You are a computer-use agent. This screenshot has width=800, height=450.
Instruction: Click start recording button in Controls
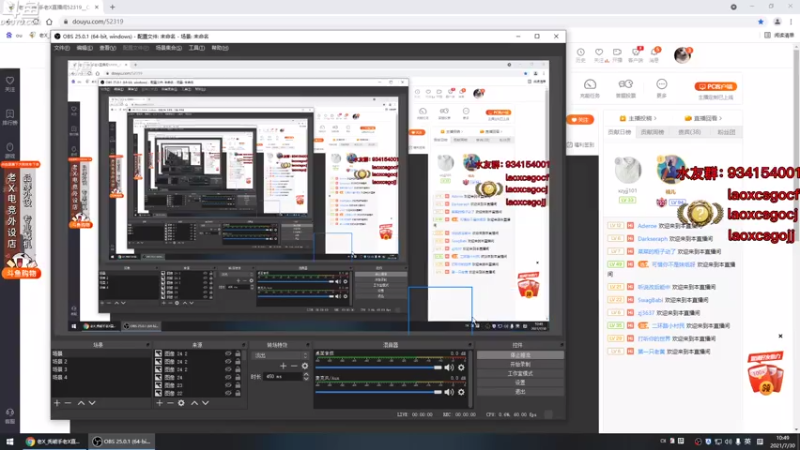520,364
